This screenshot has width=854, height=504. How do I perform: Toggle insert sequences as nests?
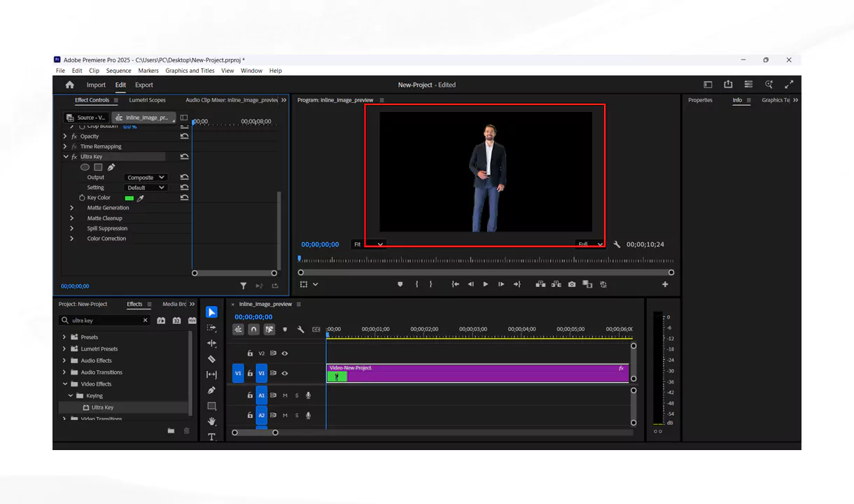238,329
